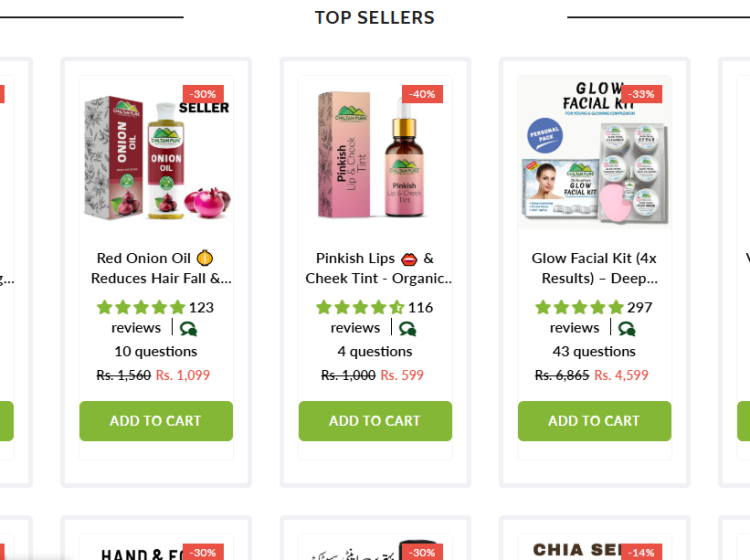This screenshot has height=560, width=750.
Task: Click the star rating for Glow Facial Kit
Action: (x=579, y=307)
